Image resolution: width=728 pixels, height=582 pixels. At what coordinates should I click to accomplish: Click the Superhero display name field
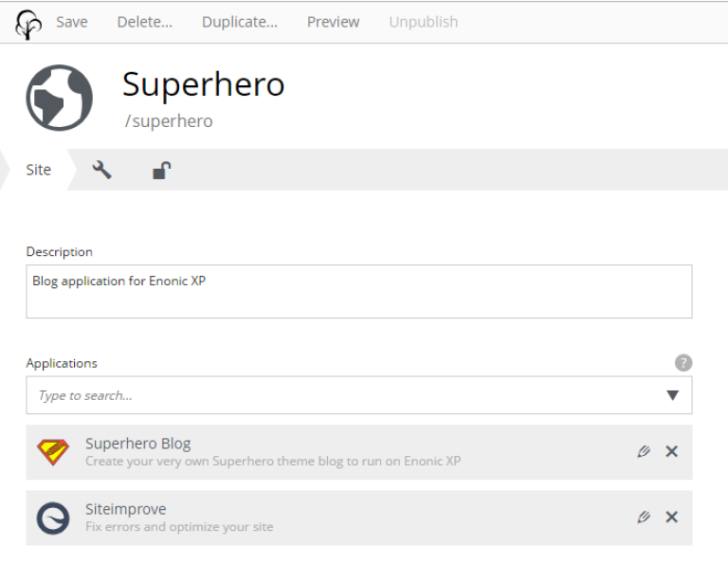tap(284, 84)
